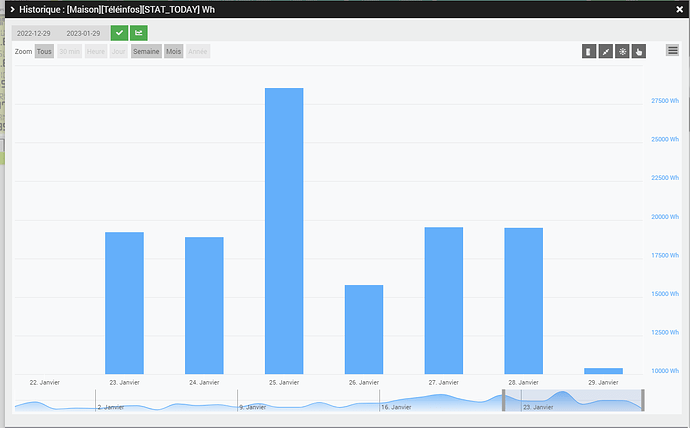Image resolution: width=690 pixels, height=428 pixels.
Task: Select the tallest 25. Janvier bar
Action: coord(284,231)
